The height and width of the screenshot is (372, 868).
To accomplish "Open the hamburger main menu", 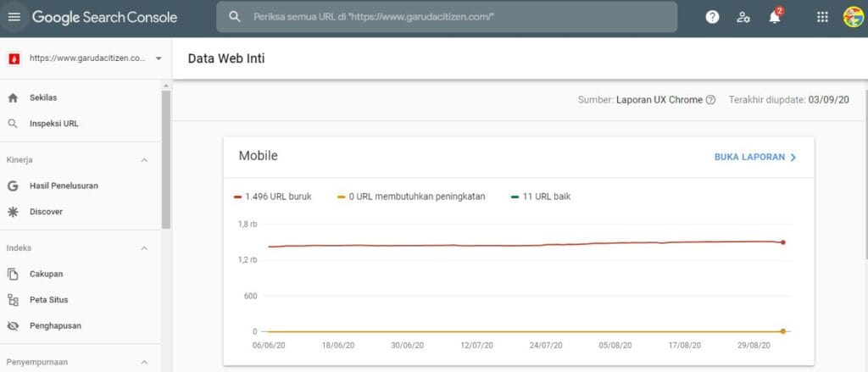I will click(14, 17).
